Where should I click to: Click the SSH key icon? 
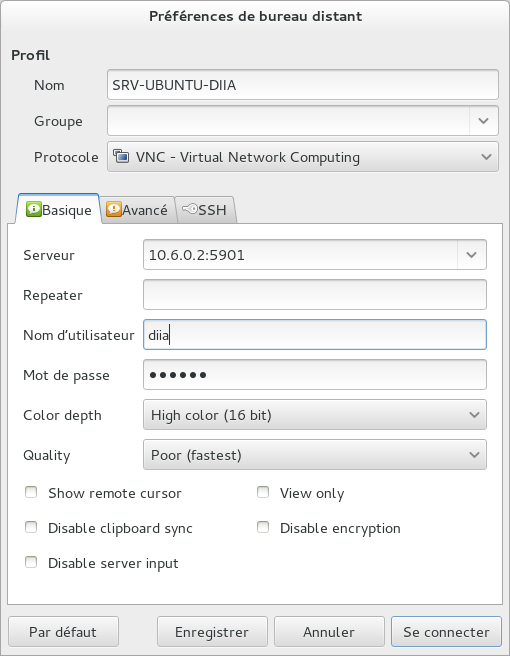tap(190, 209)
